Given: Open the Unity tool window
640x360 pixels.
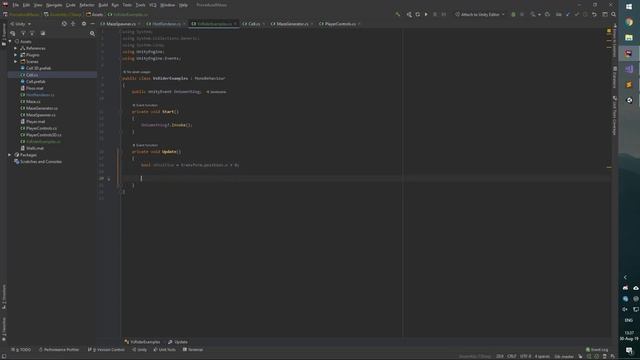Looking at the screenshot, I should click(x=140, y=350).
